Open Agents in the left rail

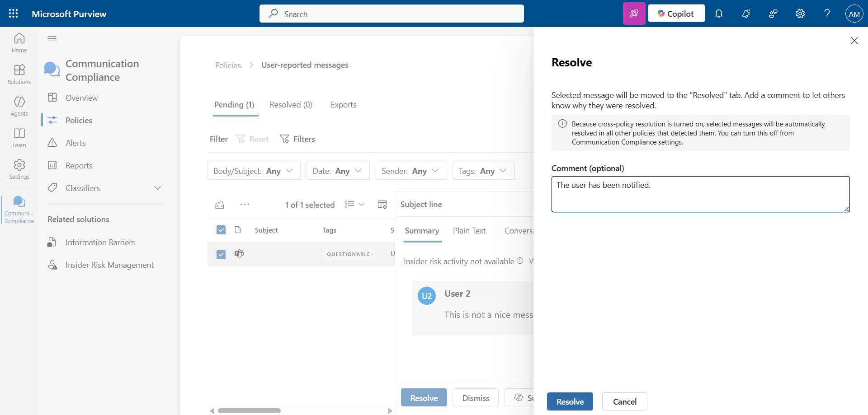pos(19,106)
